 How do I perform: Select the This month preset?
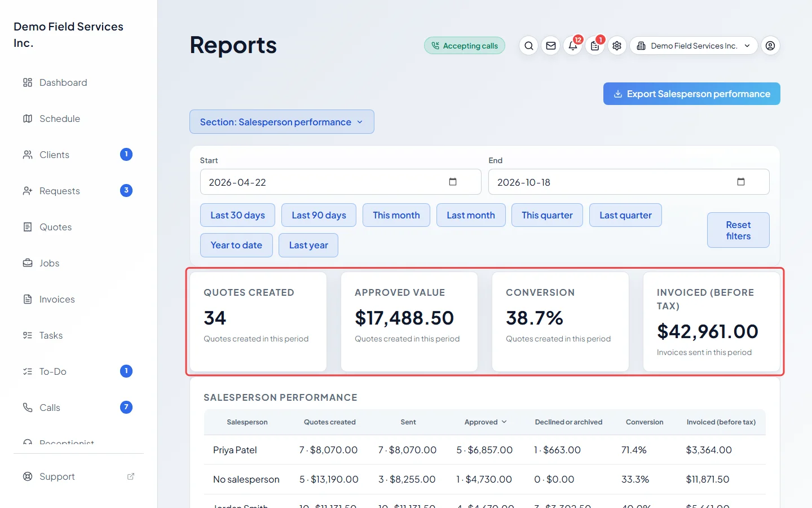[396, 215]
